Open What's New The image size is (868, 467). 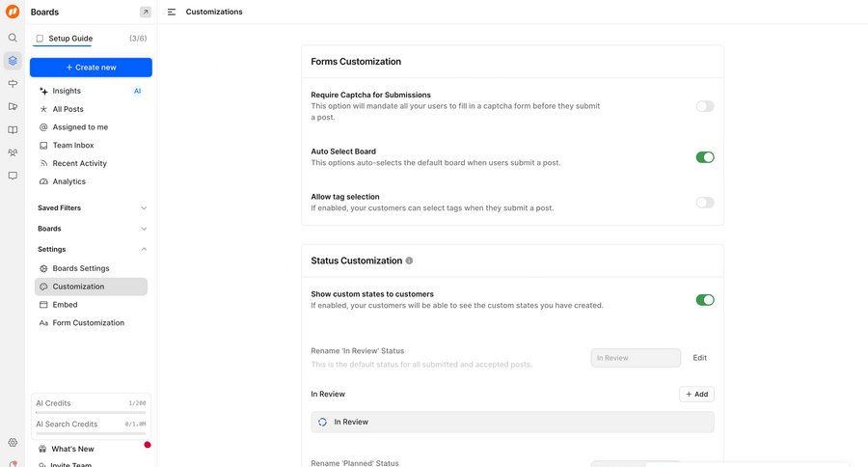[x=72, y=449]
